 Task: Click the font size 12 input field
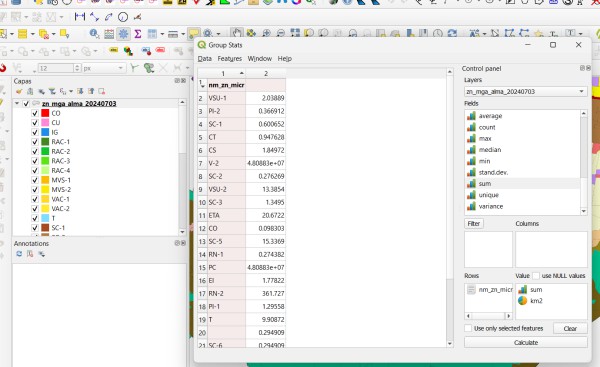[56, 68]
